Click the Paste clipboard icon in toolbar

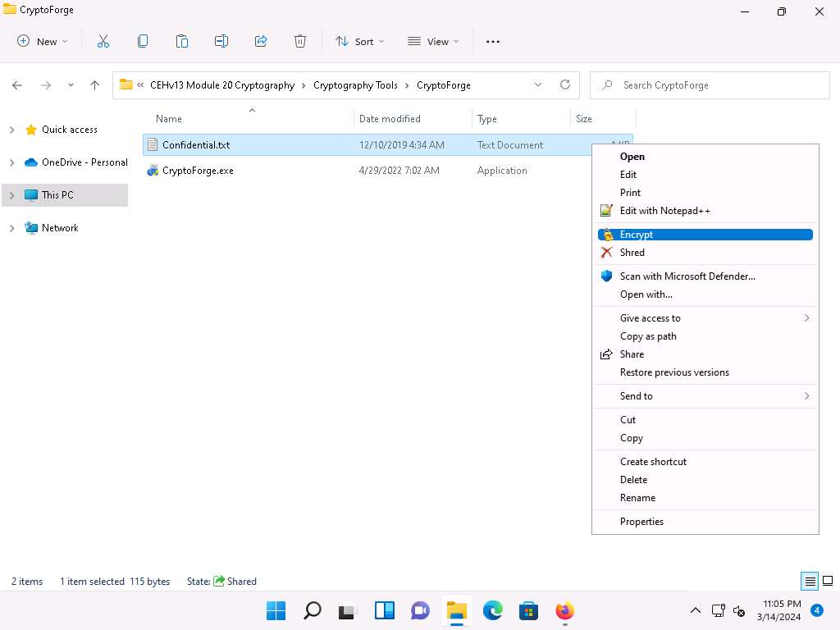(182, 41)
